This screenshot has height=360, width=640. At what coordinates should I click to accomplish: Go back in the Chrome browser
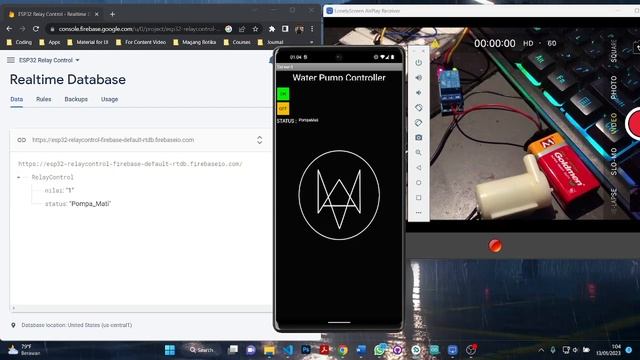pos(9,29)
